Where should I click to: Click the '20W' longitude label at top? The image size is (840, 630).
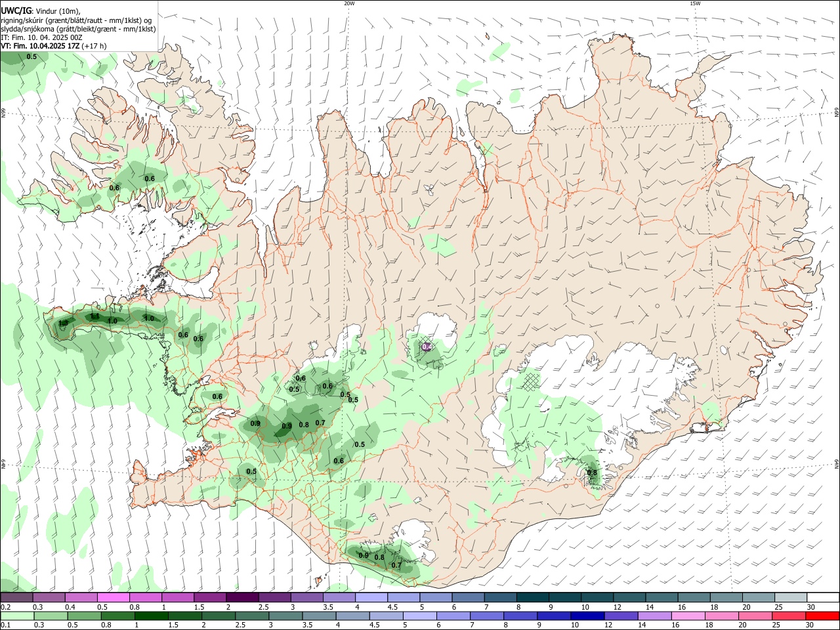(349, 3)
